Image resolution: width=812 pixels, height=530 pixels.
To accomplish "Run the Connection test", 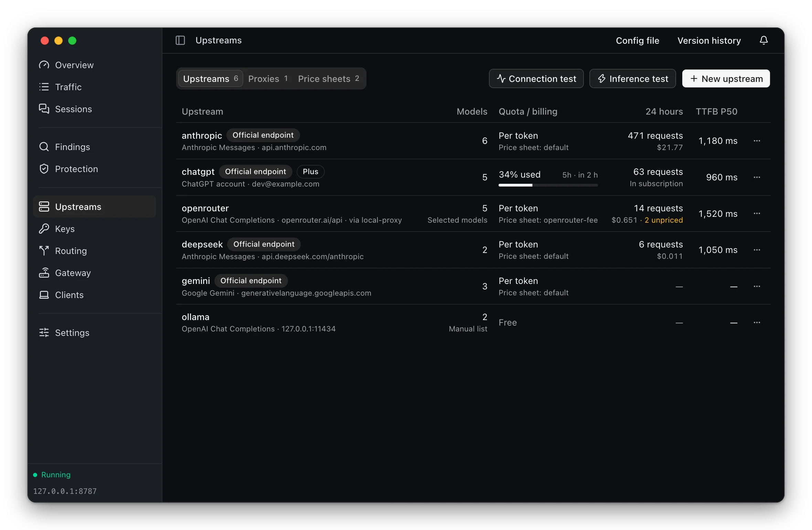I will click(536, 79).
